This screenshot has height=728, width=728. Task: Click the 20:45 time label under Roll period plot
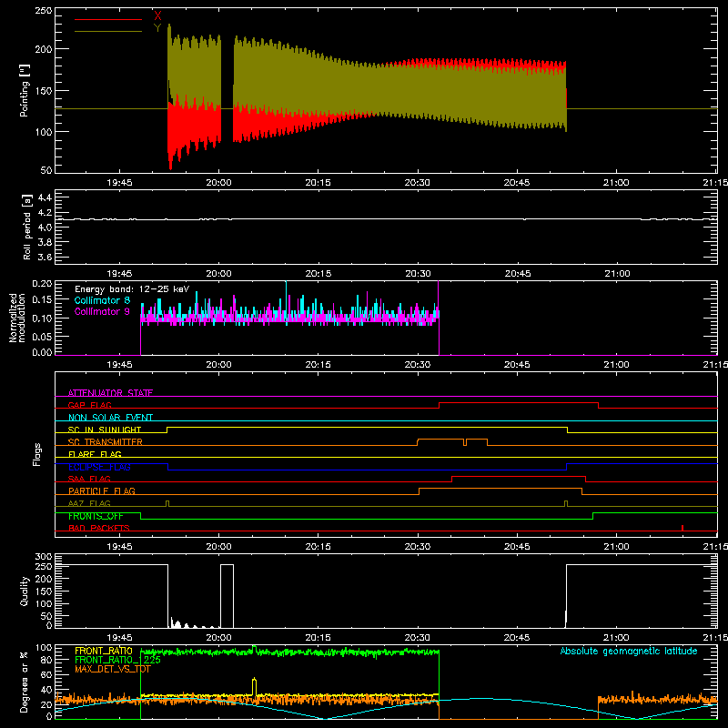[x=517, y=274]
